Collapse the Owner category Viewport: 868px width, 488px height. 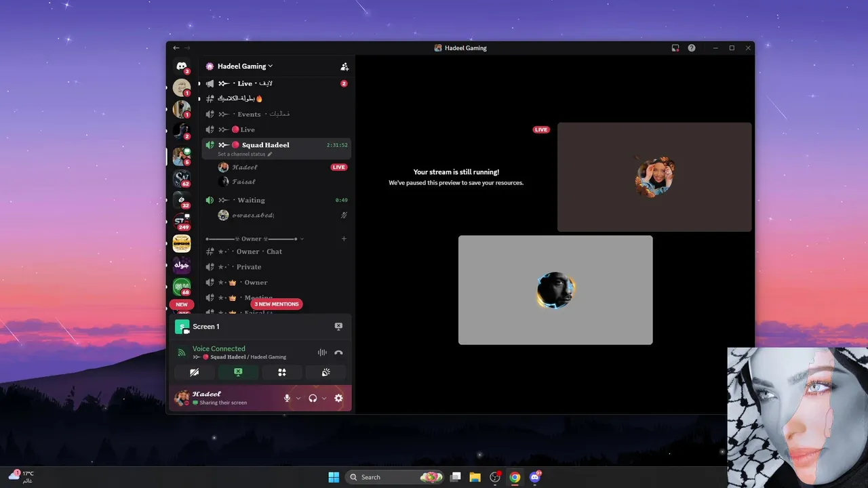254,239
